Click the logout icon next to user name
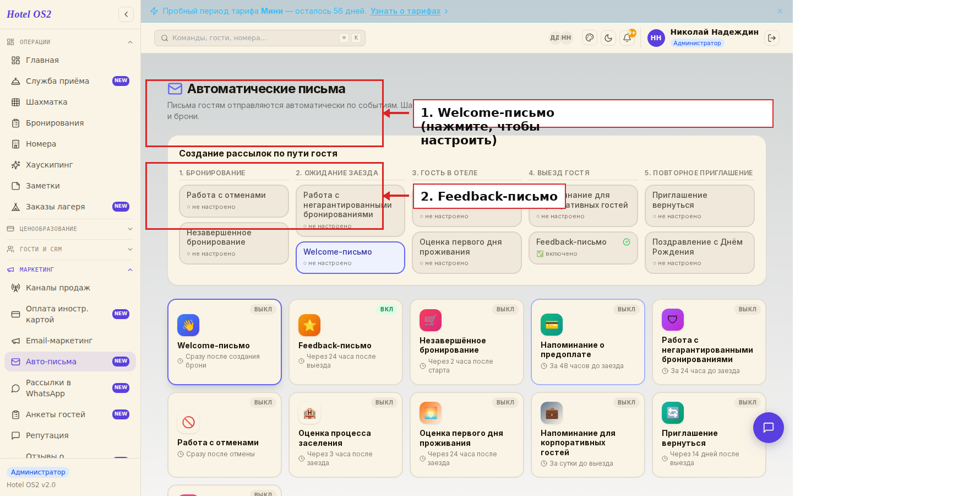The width and height of the screenshot is (980, 496). [772, 38]
